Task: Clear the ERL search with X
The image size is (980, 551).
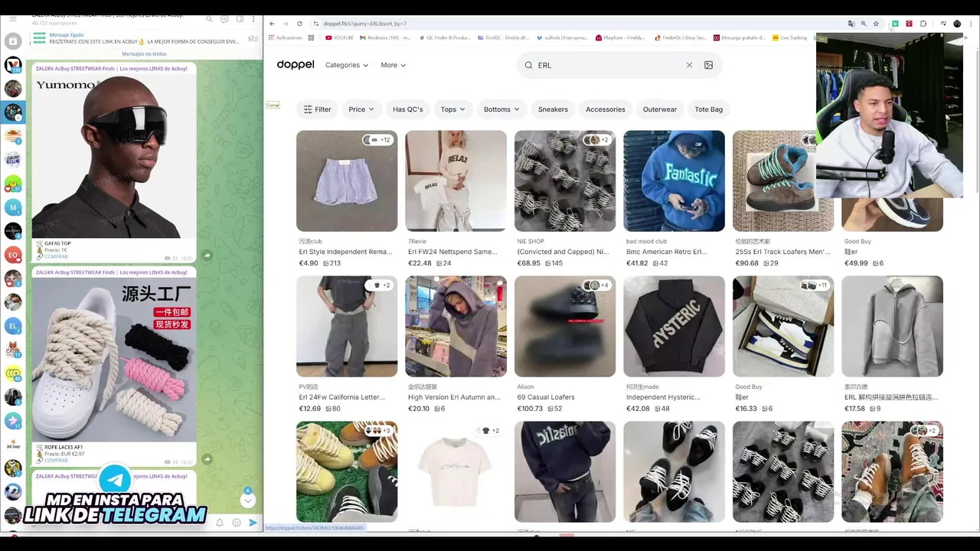Action: click(689, 65)
